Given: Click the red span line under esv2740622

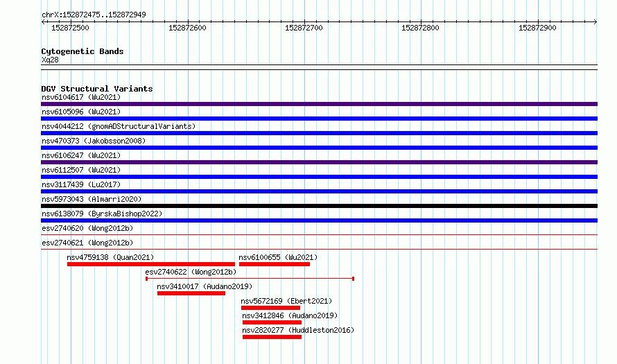Looking at the screenshot, I should coord(250,279).
